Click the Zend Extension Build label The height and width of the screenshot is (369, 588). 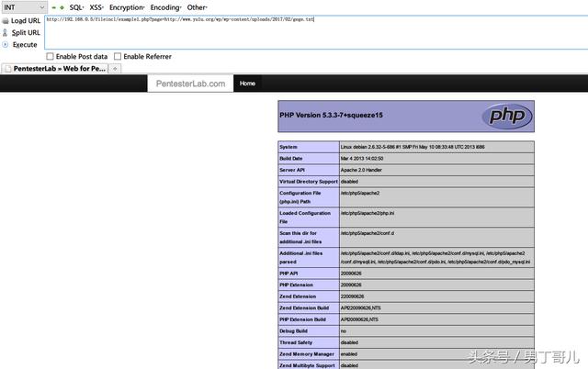click(304, 307)
